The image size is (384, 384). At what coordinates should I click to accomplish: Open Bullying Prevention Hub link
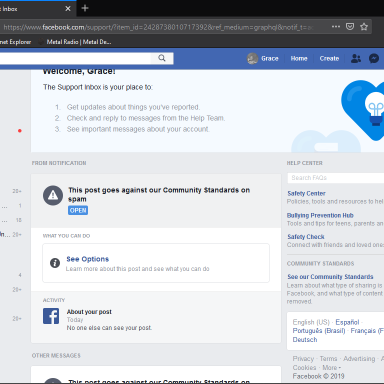click(x=320, y=215)
